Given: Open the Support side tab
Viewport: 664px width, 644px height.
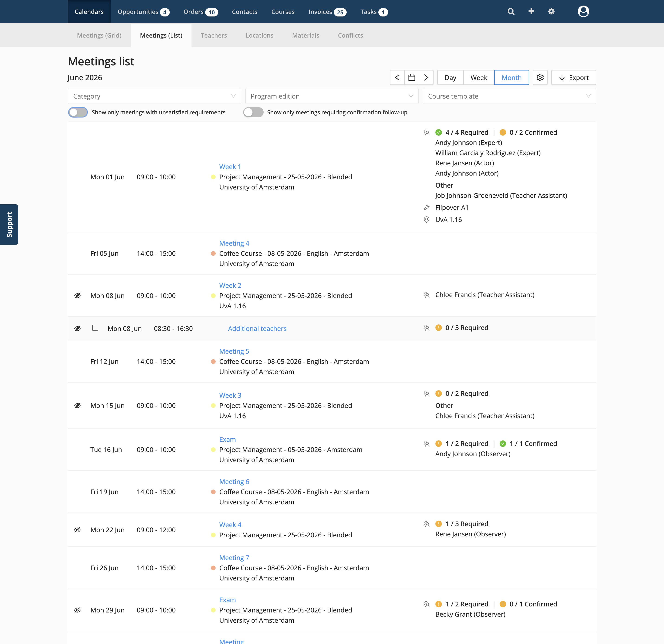Looking at the screenshot, I should click(9, 224).
